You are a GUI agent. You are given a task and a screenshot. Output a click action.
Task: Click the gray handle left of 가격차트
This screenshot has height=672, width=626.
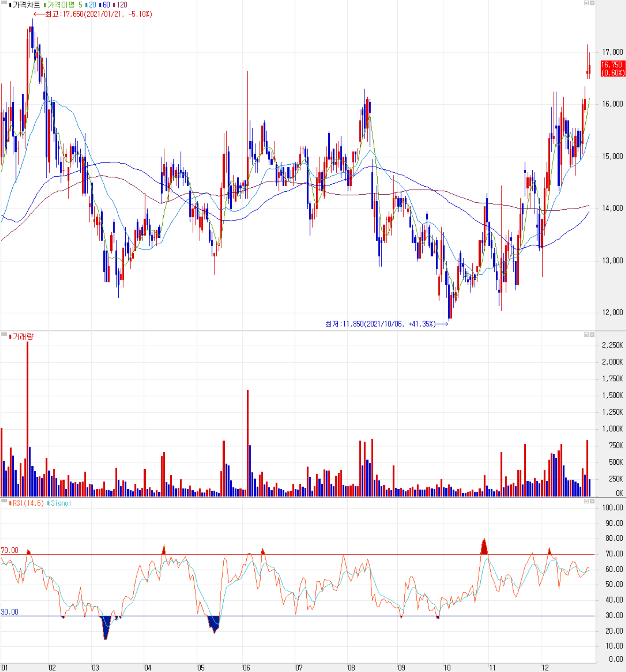click(4, 2)
